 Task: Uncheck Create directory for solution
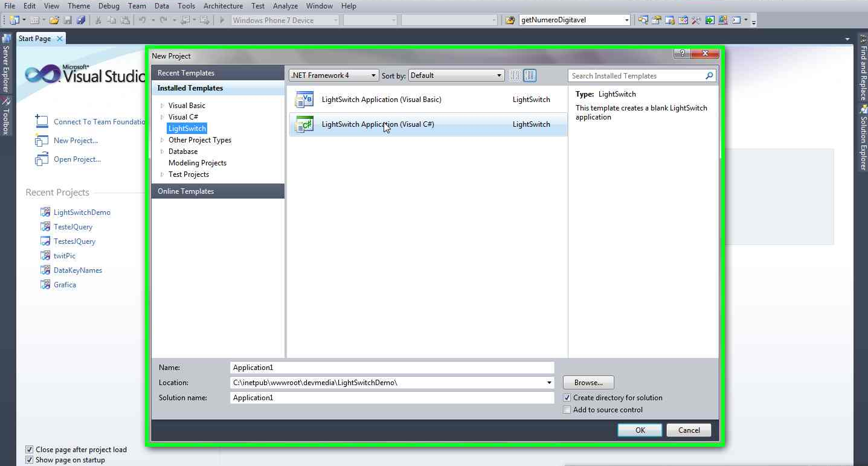(x=567, y=398)
